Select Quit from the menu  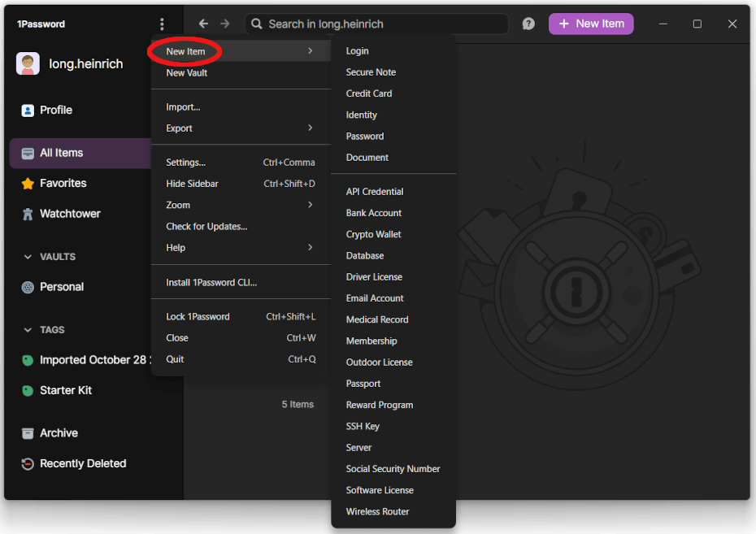[x=241, y=359]
